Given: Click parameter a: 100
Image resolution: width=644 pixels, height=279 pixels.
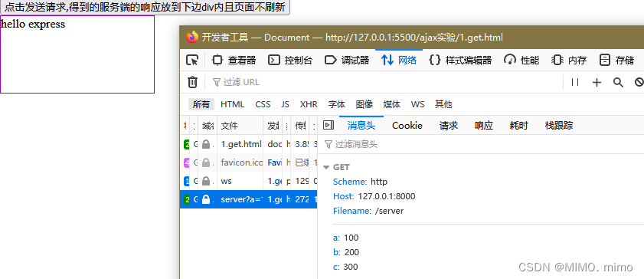Looking at the screenshot, I should (346, 238).
